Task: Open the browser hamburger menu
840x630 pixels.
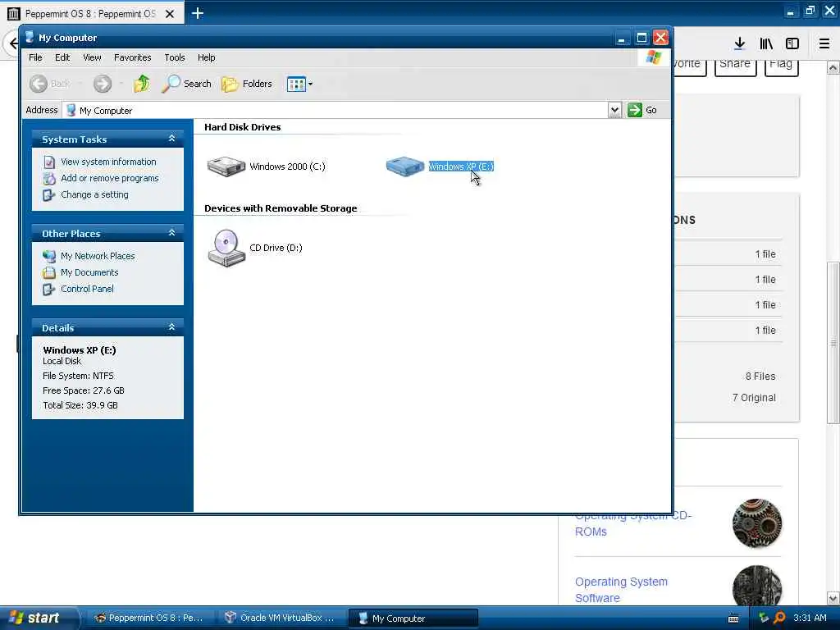Action: (x=824, y=43)
